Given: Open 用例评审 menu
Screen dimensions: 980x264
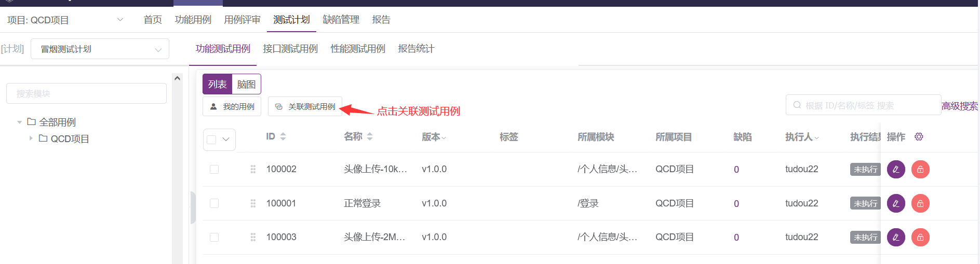Looking at the screenshot, I should (x=242, y=20).
